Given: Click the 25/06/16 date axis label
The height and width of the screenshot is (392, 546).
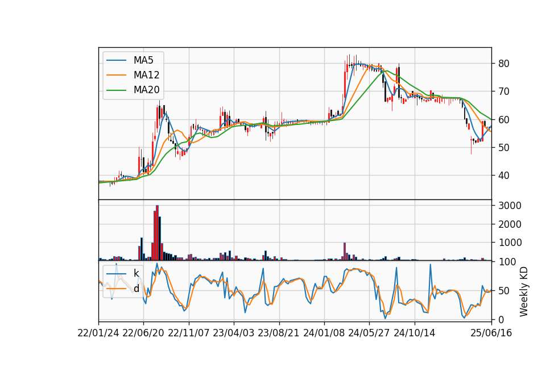Looking at the screenshot, I should click(x=491, y=333).
